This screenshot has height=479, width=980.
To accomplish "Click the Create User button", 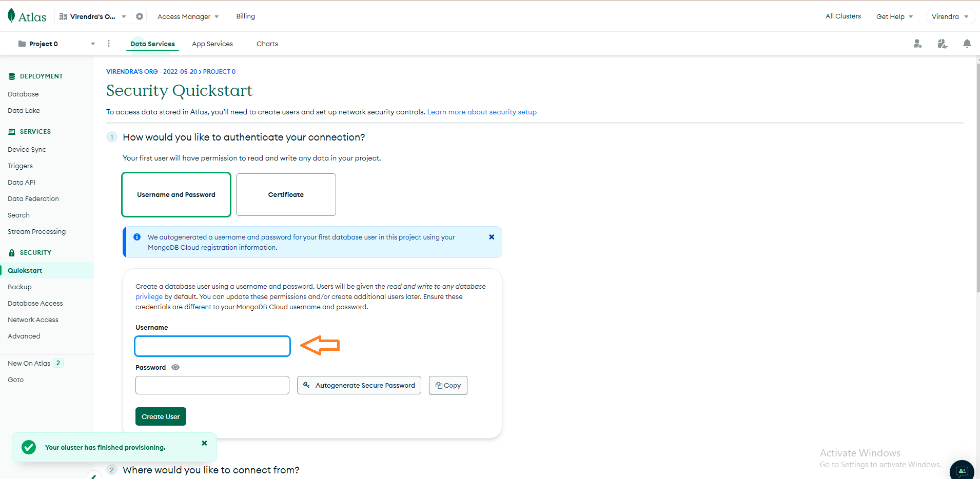I will pyautogui.click(x=161, y=416).
